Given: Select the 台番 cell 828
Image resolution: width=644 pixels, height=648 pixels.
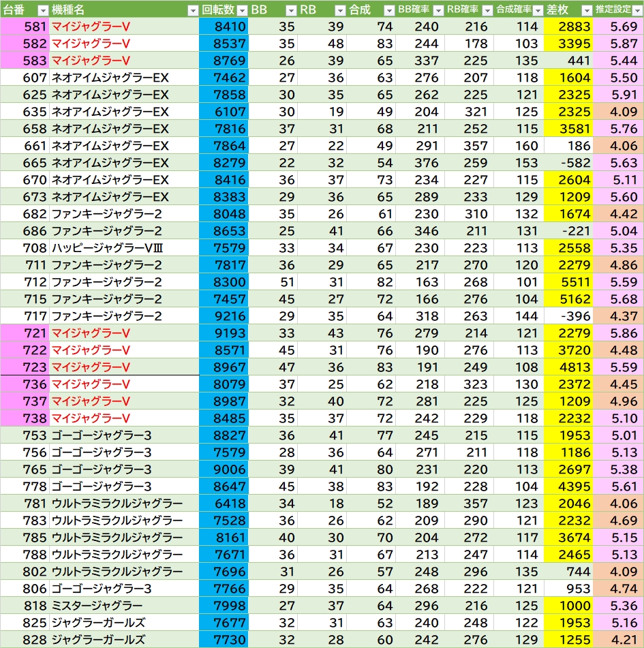Looking at the screenshot, I should point(25,640).
